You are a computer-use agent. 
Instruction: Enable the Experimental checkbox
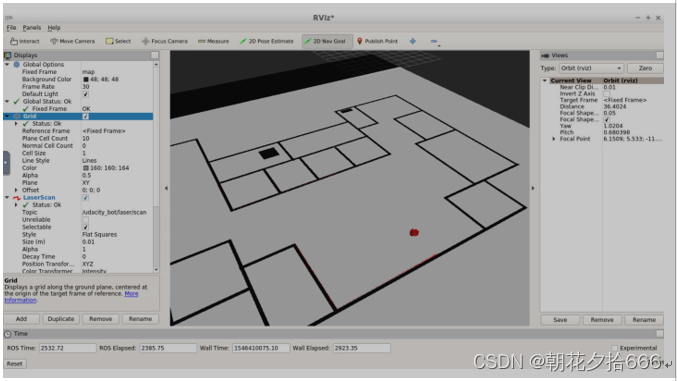614,348
